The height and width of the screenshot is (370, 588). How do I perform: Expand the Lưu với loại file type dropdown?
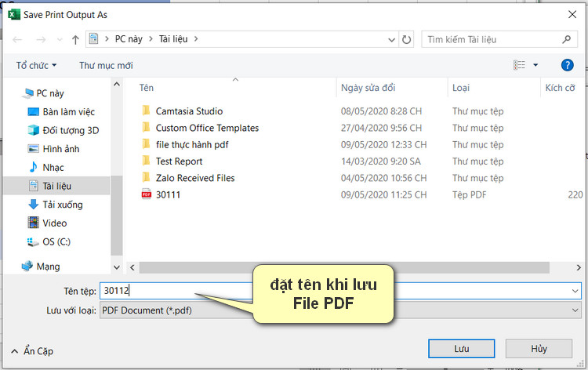[576, 310]
